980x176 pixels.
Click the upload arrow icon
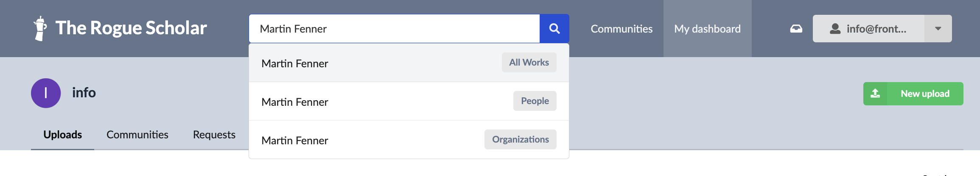tap(875, 93)
